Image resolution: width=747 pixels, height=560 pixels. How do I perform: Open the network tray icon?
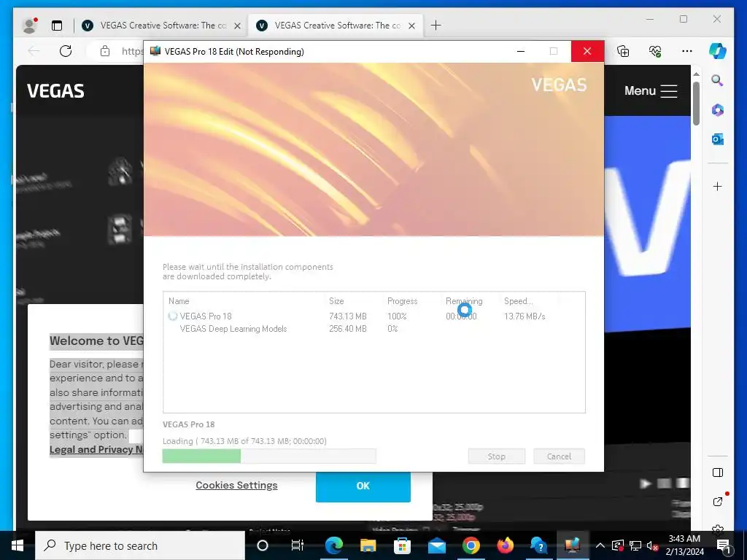[635, 545]
